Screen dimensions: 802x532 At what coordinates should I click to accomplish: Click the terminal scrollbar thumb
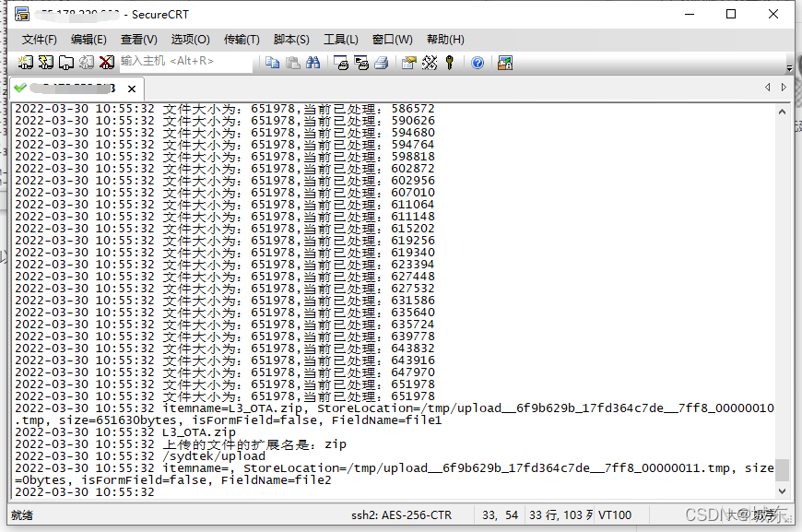coord(782,469)
